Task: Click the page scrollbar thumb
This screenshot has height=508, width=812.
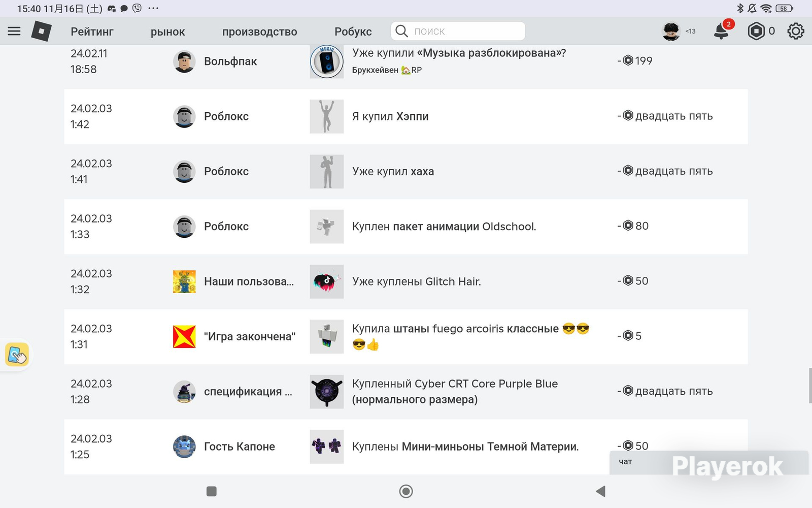Action: pos(809,386)
